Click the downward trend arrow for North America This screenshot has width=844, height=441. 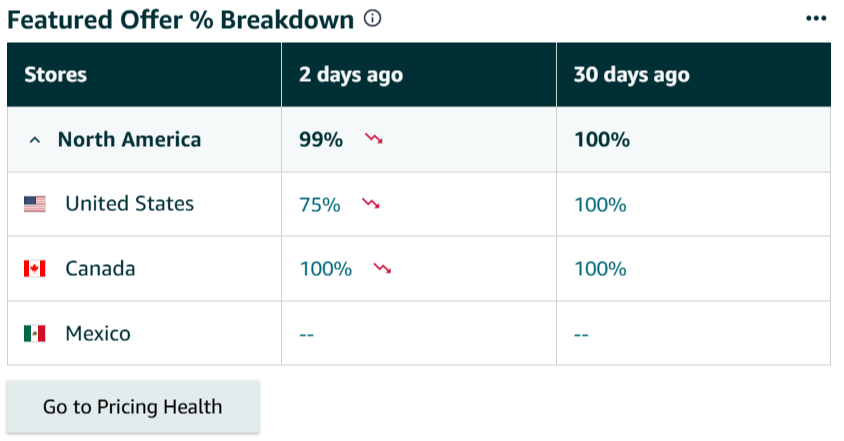pyautogui.click(x=374, y=139)
